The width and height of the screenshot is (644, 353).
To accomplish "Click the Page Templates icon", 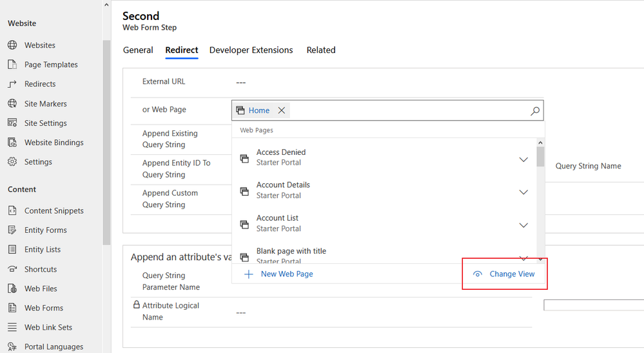I will click(12, 65).
